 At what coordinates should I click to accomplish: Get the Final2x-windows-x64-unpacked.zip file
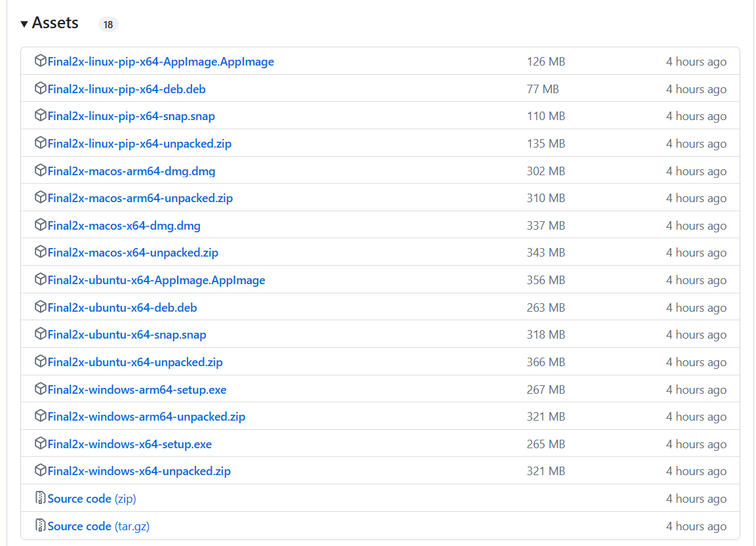[139, 472]
